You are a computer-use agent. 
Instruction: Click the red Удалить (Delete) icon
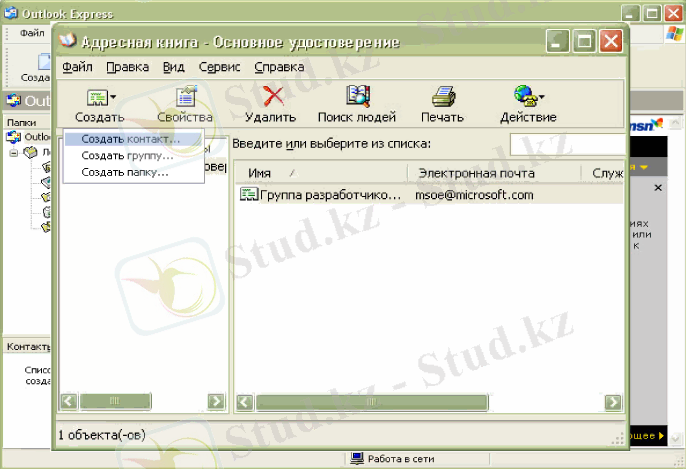pos(271,97)
